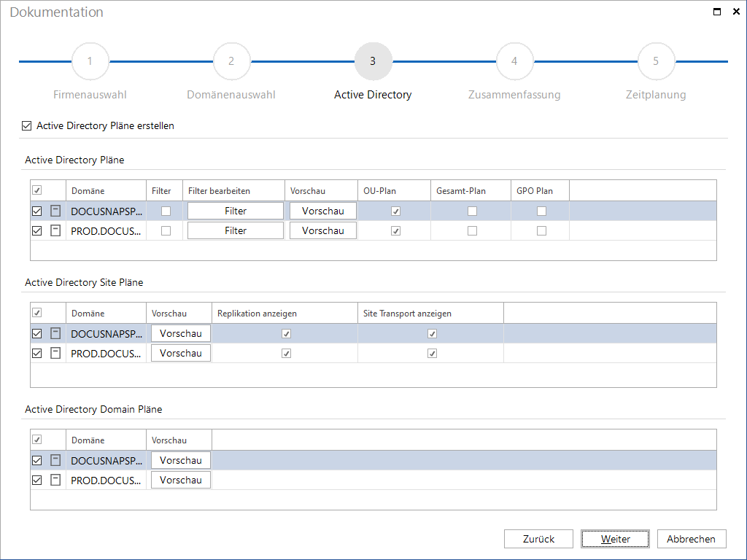This screenshot has width=747, height=560.
Task: Open Vorschau for DOCUSNAPSP in Active Directory Pläne
Action: pyautogui.click(x=323, y=211)
